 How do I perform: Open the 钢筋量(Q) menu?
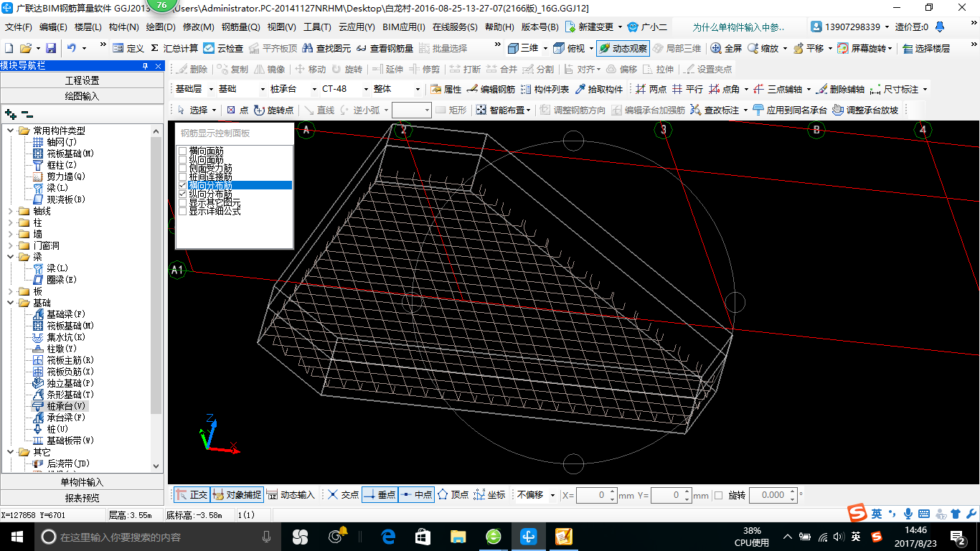(x=240, y=27)
